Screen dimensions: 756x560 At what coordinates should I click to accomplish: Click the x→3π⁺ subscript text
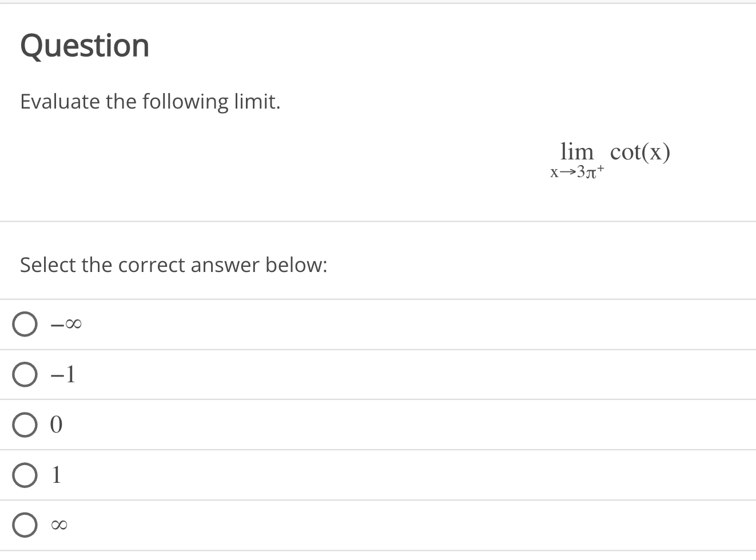[576, 171]
